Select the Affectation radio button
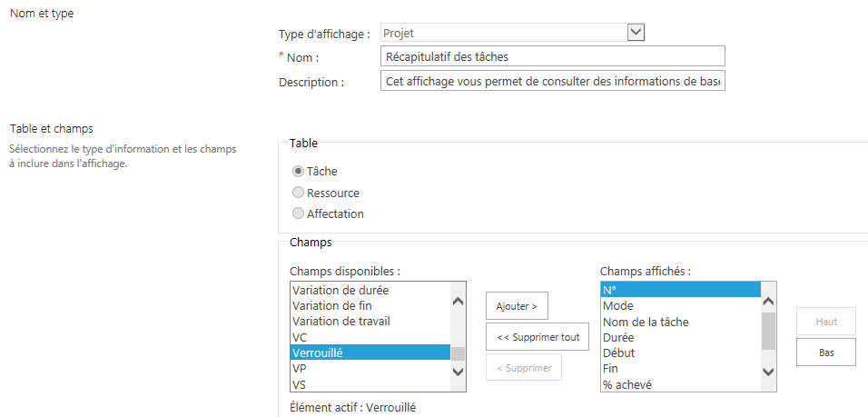This screenshot has height=417, width=868. coord(298,213)
